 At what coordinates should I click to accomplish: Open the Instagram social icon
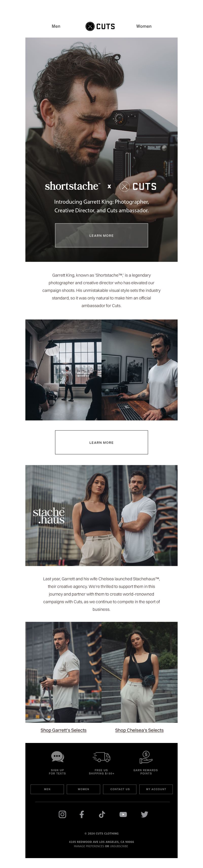(x=62, y=814)
